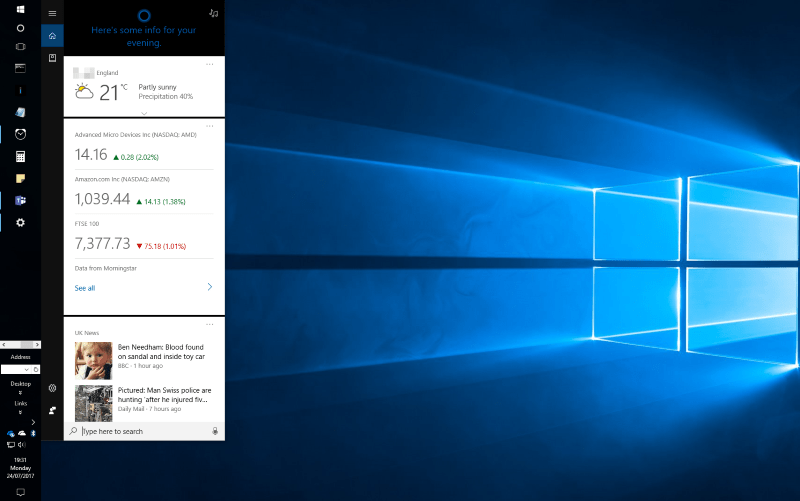
Task: Open Cortana's Notebook
Action: click(x=52, y=58)
